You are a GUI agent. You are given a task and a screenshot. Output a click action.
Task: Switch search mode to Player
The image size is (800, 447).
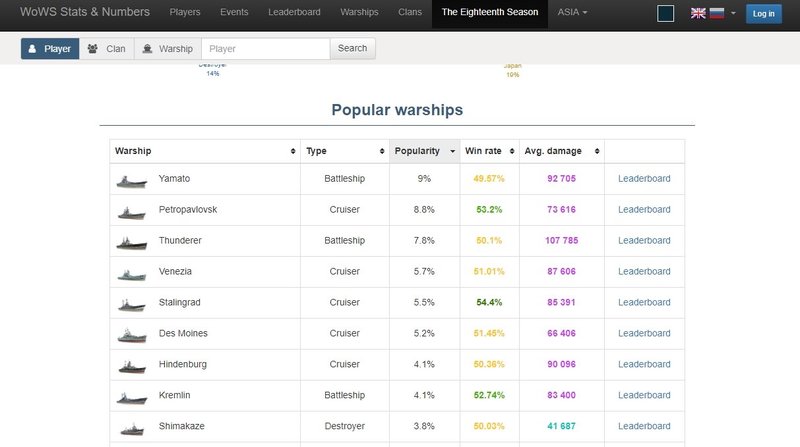pyautogui.click(x=50, y=48)
